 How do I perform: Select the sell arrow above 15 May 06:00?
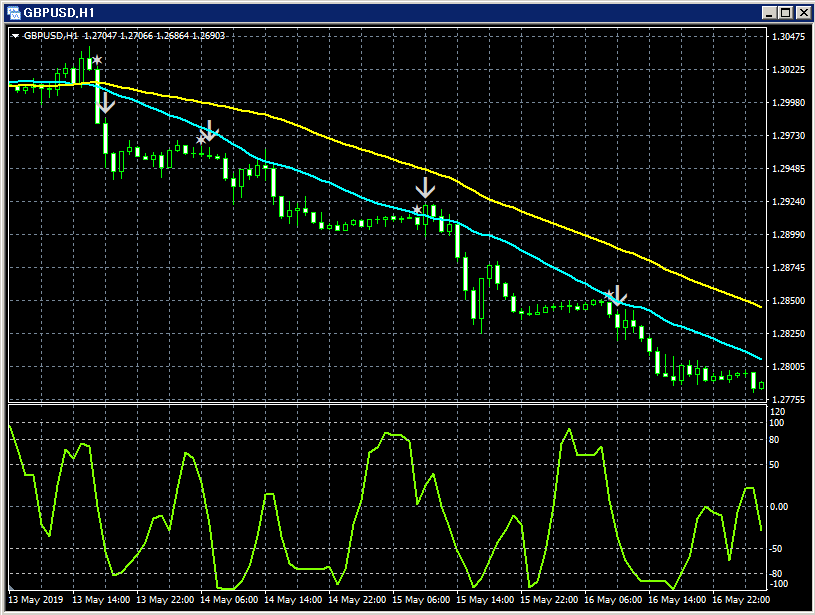(425, 188)
